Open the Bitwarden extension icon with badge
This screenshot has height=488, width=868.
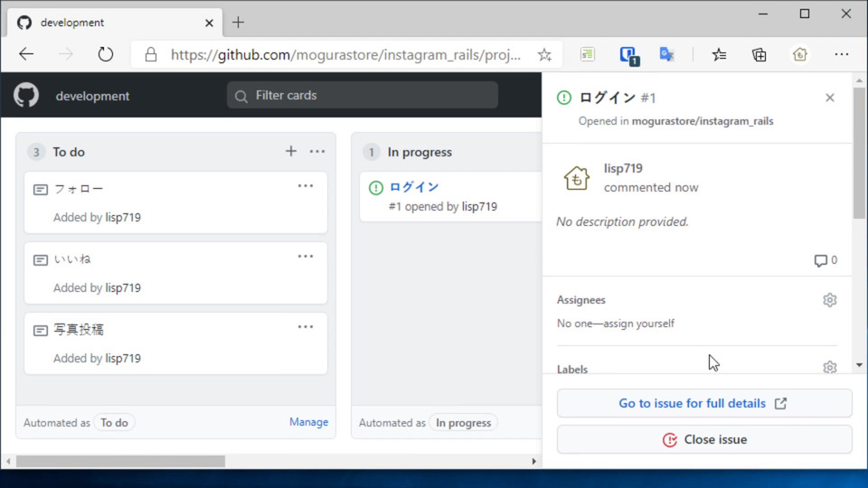(629, 55)
